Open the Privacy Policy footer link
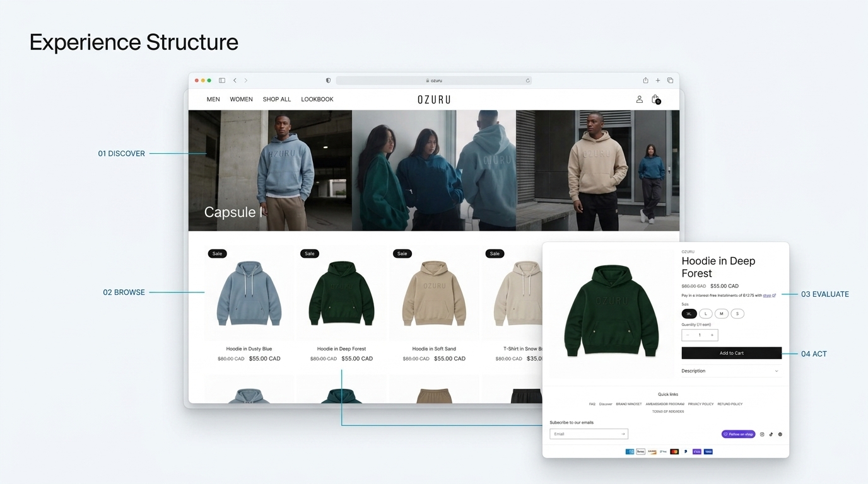868x484 pixels. (701, 404)
